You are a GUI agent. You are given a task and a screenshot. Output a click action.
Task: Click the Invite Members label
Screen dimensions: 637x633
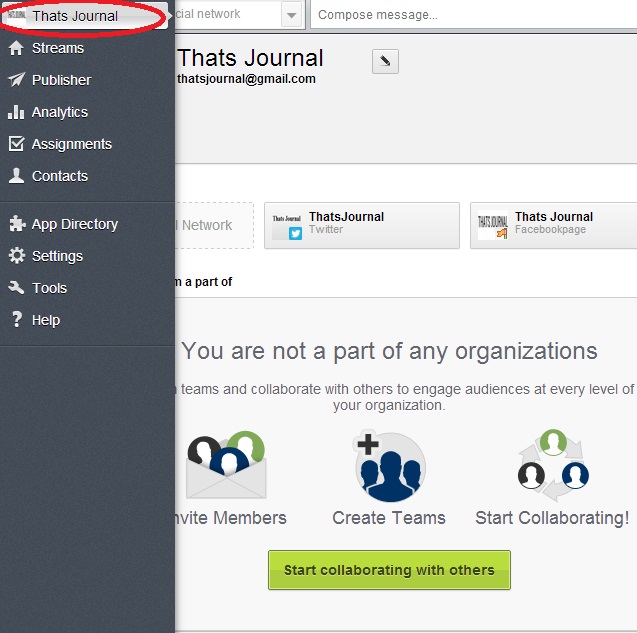(231, 518)
